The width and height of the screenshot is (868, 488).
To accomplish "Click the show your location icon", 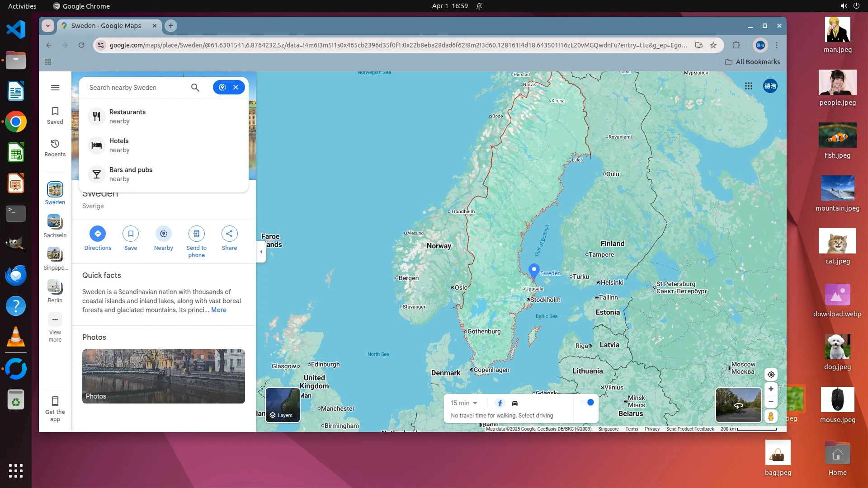I will [x=771, y=375].
